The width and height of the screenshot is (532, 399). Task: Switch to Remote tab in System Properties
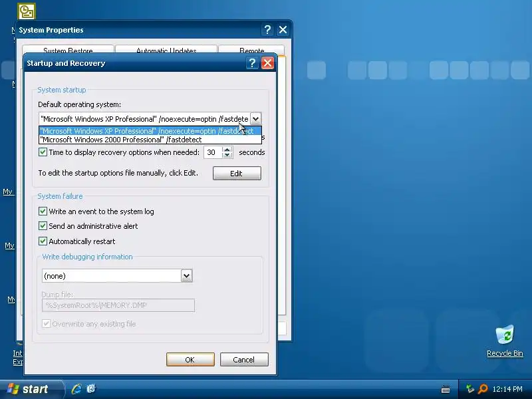(x=251, y=50)
